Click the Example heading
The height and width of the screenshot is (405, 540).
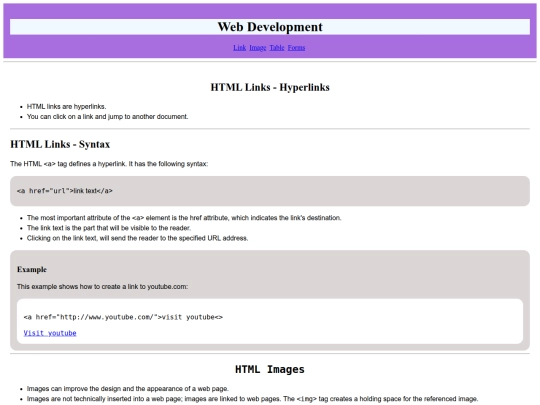(x=32, y=269)
